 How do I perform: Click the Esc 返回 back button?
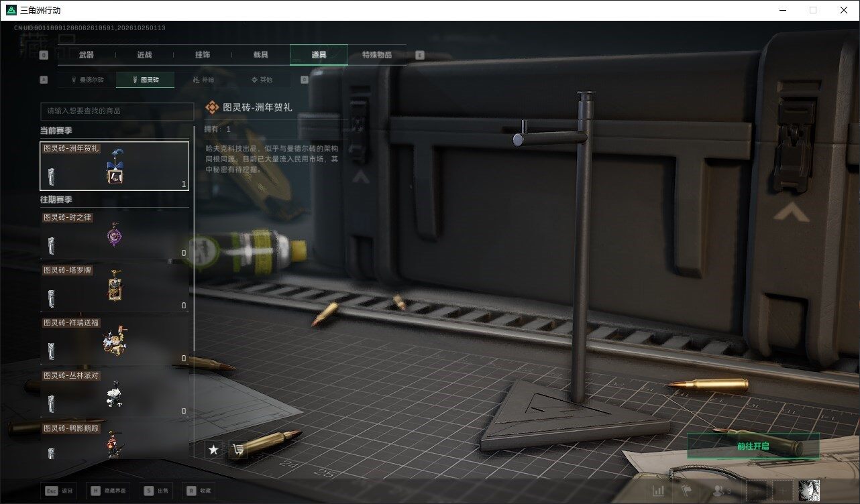(58, 491)
